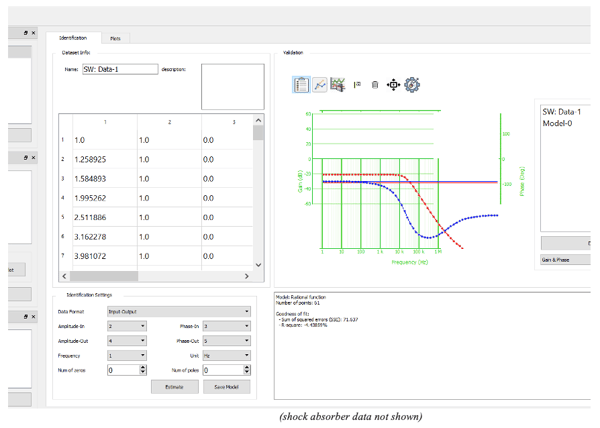This screenshot has height=428, width=600.
Task: Select table row header 4
Action: [x=63, y=198]
